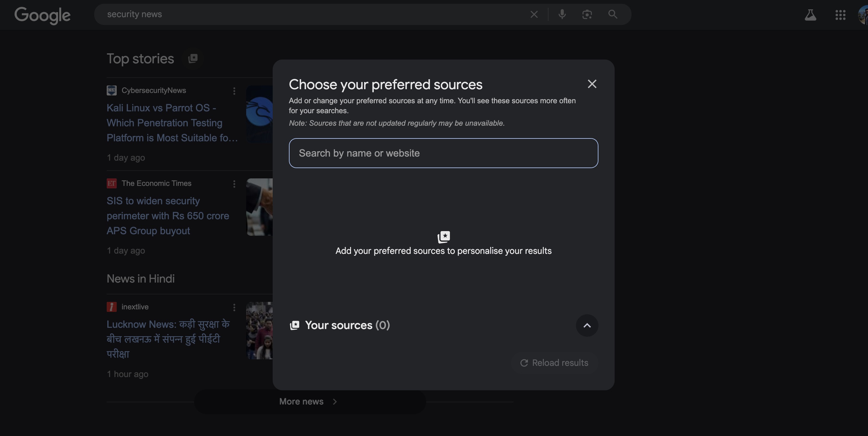Open the SIS Rs 650 crore buyout article
868x436 pixels.
[x=168, y=216]
